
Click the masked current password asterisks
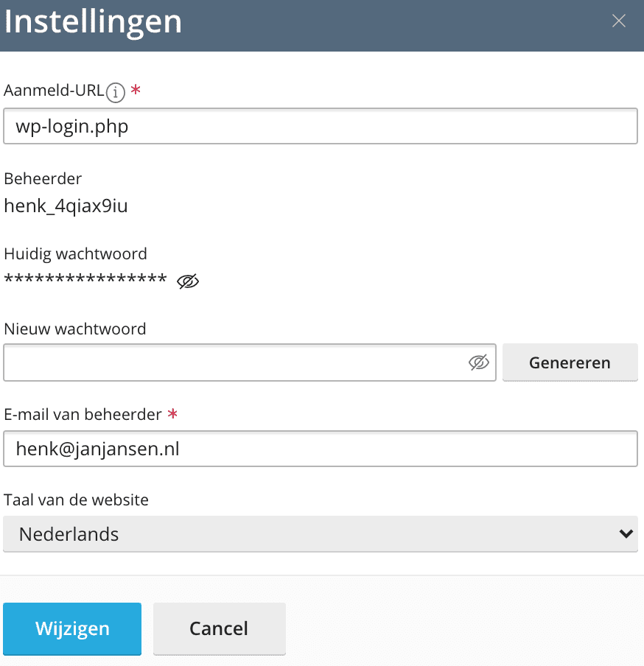(85, 281)
